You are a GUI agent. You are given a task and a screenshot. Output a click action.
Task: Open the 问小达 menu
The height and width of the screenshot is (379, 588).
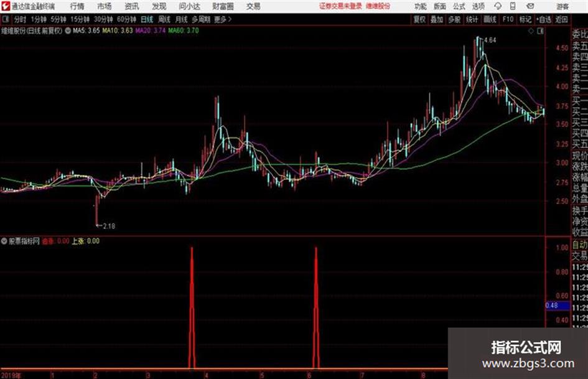tap(189, 6)
